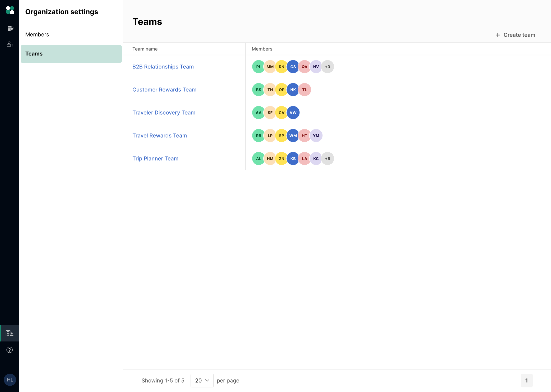This screenshot has height=392, width=551.
Task: Open the Members settings section
Action: (x=37, y=34)
